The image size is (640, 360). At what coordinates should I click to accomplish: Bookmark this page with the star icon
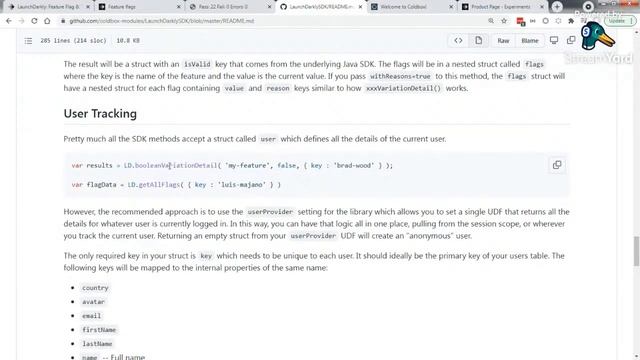click(504, 21)
